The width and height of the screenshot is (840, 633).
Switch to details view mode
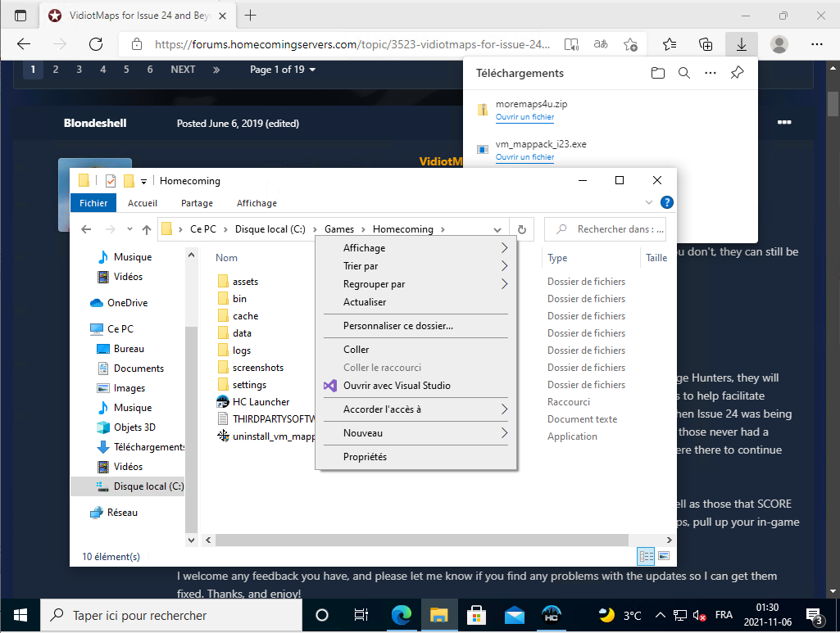tap(646, 556)
